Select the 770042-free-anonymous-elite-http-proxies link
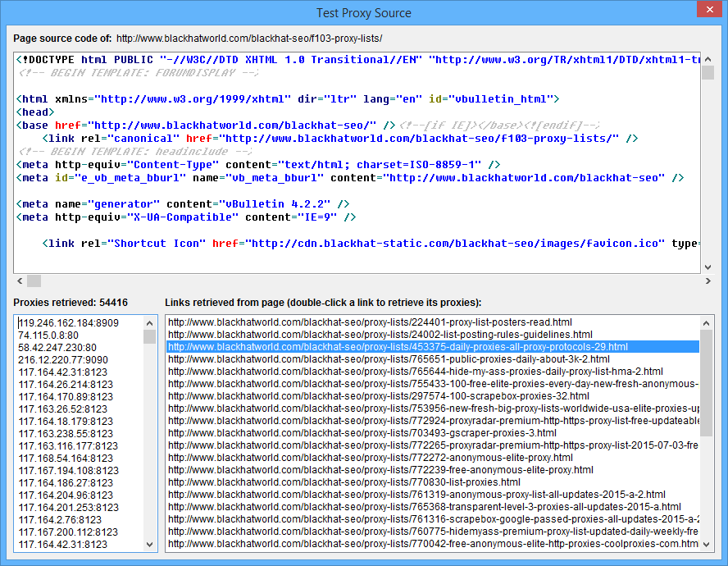Screen dimensions: 728x566 click(433, 544)
